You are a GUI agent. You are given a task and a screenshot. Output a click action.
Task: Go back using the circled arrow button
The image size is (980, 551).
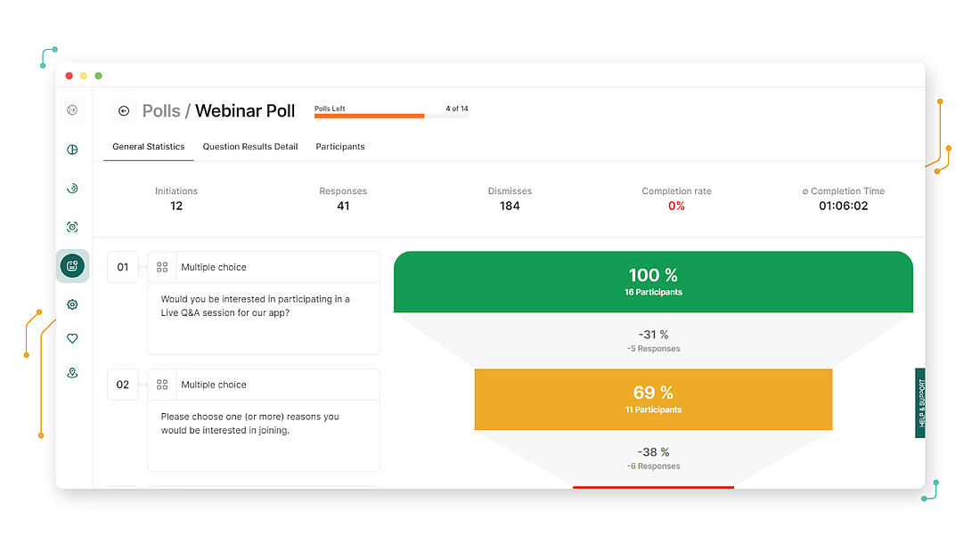[x=124, y=110]
